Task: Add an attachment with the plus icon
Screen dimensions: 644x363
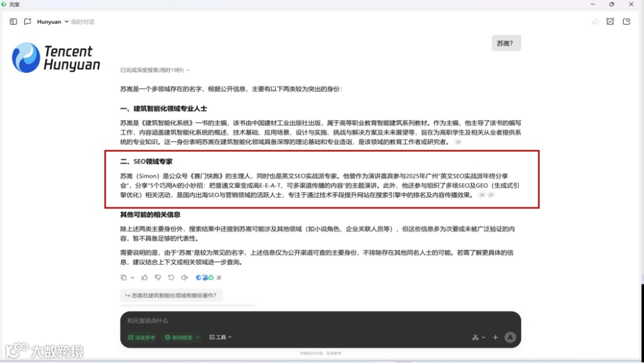Action: (x=496, y=337)
